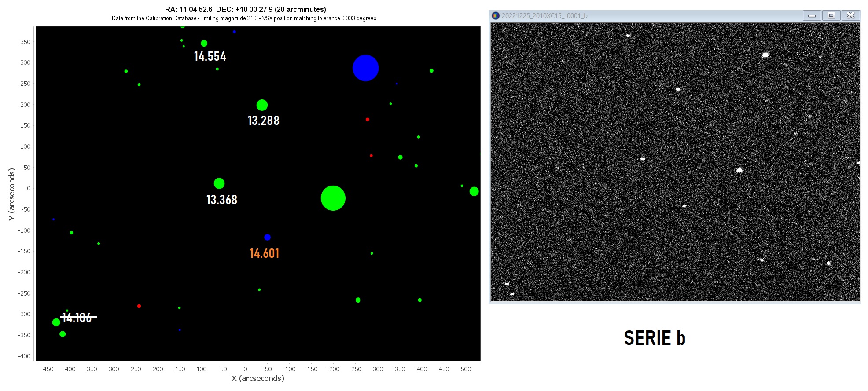Click the struck-through magnitude label 14.106
This screenshot has width=868, height=391.
pyautogui.click(x=78, y=317)
